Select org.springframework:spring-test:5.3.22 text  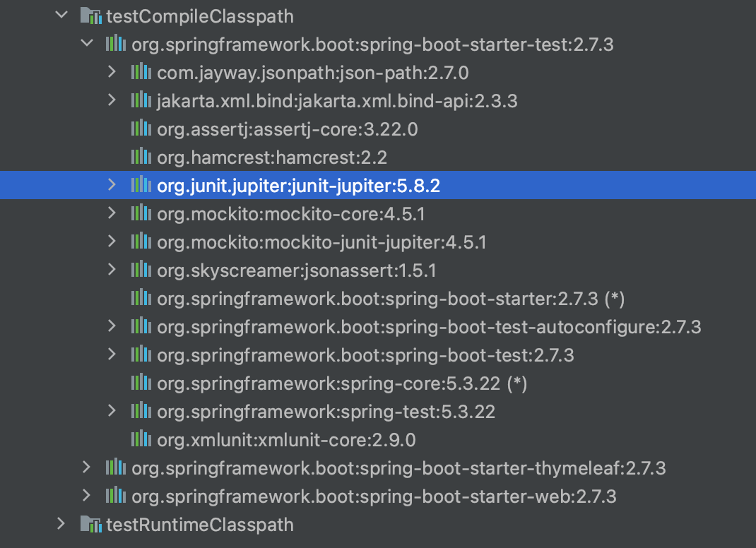326,412
